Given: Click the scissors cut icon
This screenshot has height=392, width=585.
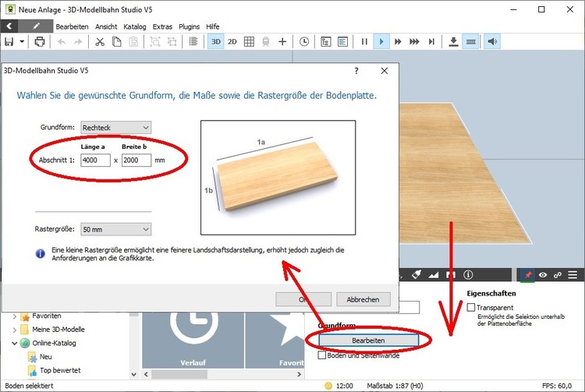Looking at the screenshot, I should (x=100, y=42).
